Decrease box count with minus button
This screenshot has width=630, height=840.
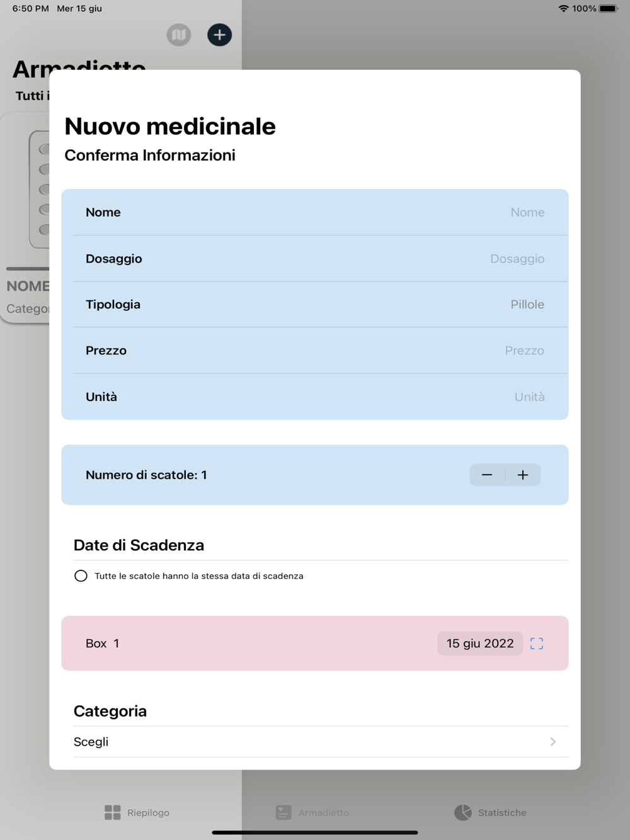click(487, 475)
